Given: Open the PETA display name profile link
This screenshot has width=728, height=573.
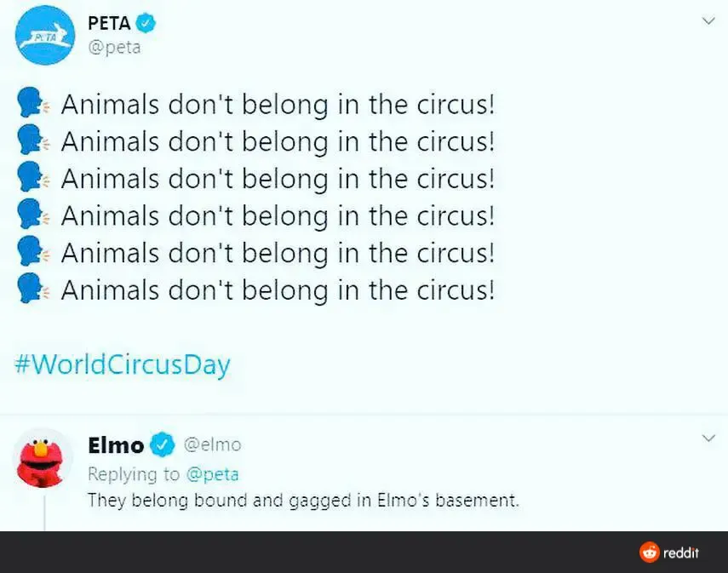Looking at the screenshot, I should click(109, 24).
